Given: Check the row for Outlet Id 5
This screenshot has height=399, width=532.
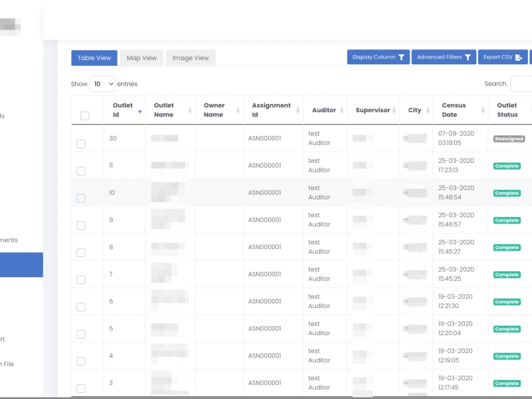Looking at the screenshot, I should [x=81, y=334].
